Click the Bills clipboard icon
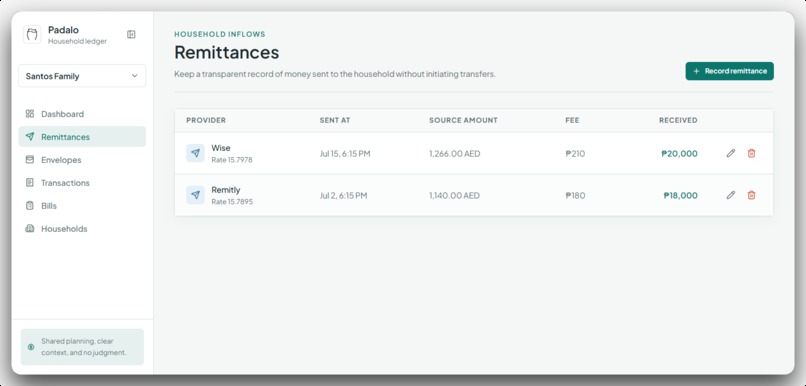This screenshot has width=806, height=386. 30,206
